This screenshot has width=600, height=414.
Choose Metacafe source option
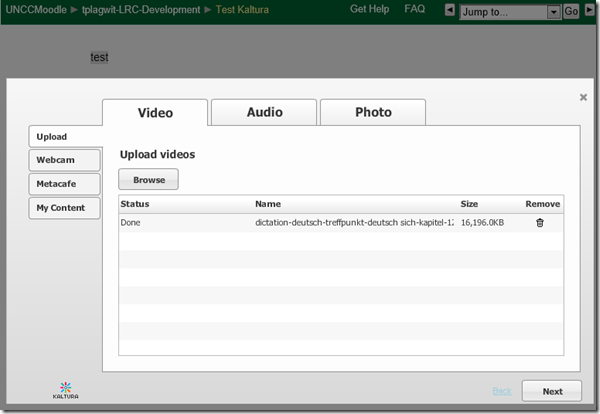(x=64, y=184)
